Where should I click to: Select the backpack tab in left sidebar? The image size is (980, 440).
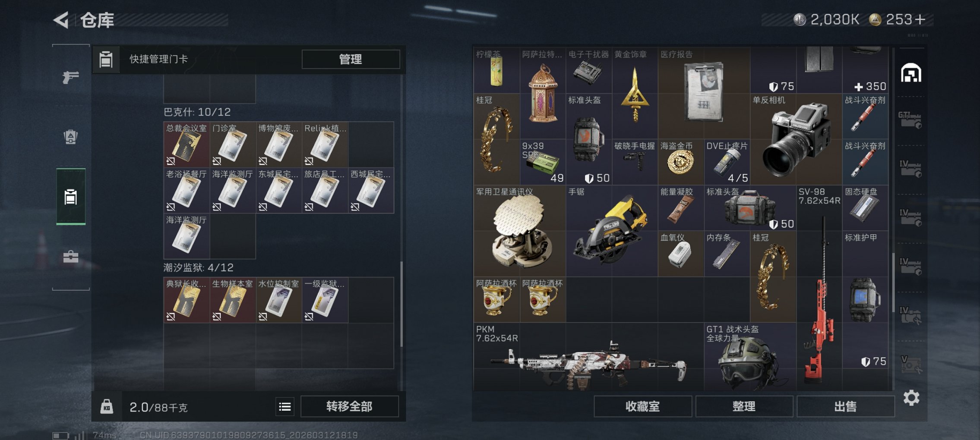pyautogui.click(x=70, y=137)
